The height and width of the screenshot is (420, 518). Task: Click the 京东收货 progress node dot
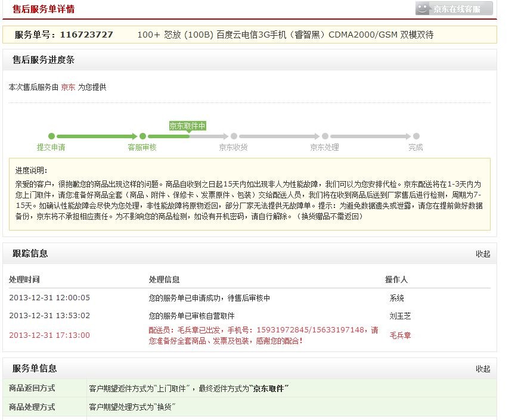point(234,136)
